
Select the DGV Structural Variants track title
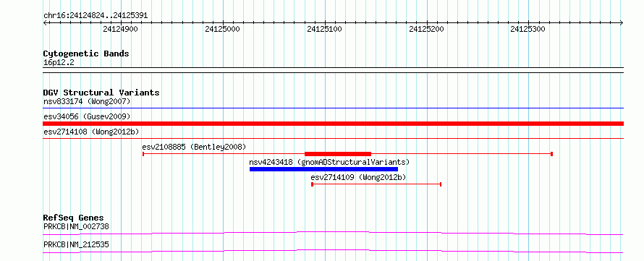click(101, 93)
